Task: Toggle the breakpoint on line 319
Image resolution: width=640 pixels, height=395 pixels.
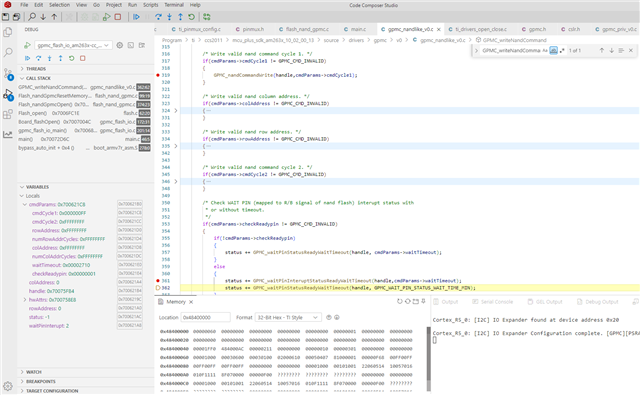Action: pyautogui.click(x=158, y=75)
